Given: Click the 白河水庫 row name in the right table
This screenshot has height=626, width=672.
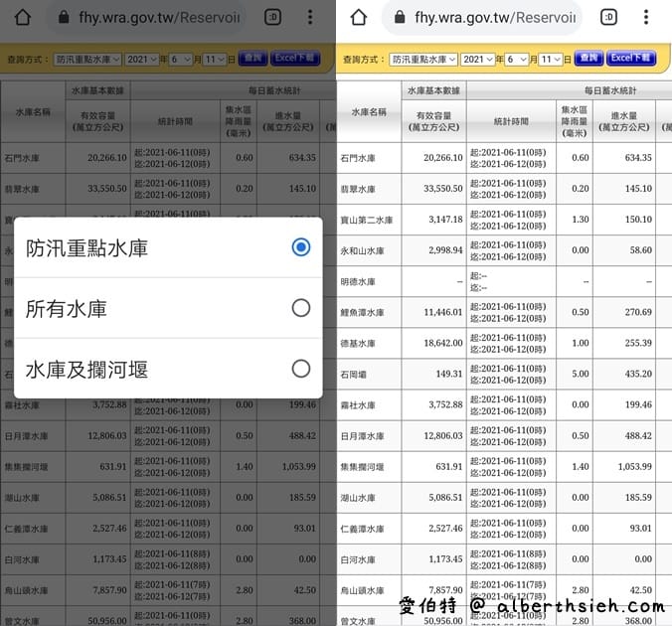Looking at the screenshot, I should [x=358, y=560].
